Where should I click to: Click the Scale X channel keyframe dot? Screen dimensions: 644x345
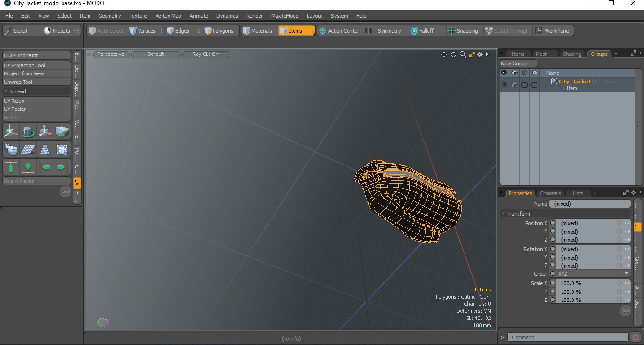pyautogui.click(x=553, y=283)
